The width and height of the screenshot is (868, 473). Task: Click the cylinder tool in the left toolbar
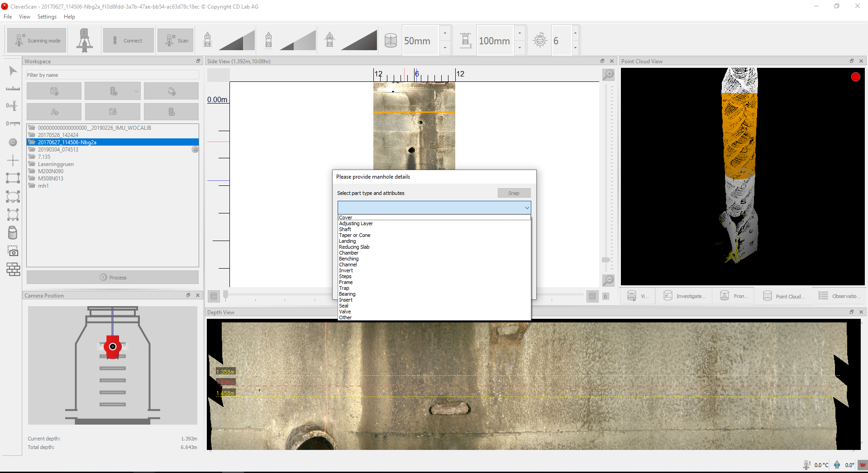(x=13, y=233)
